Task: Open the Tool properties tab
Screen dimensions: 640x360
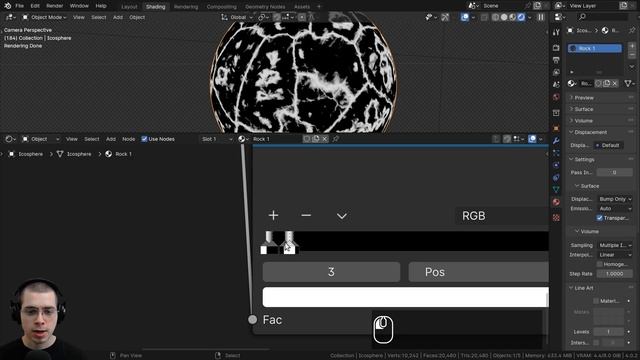Action: coord(556,32)
